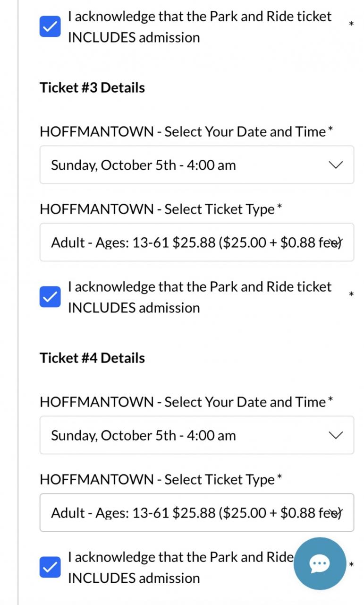Click chevron arrow in Ticket #3 date field
Image resolution: width=364 pixels, height=605 pixels.
[x=335, y=165]
